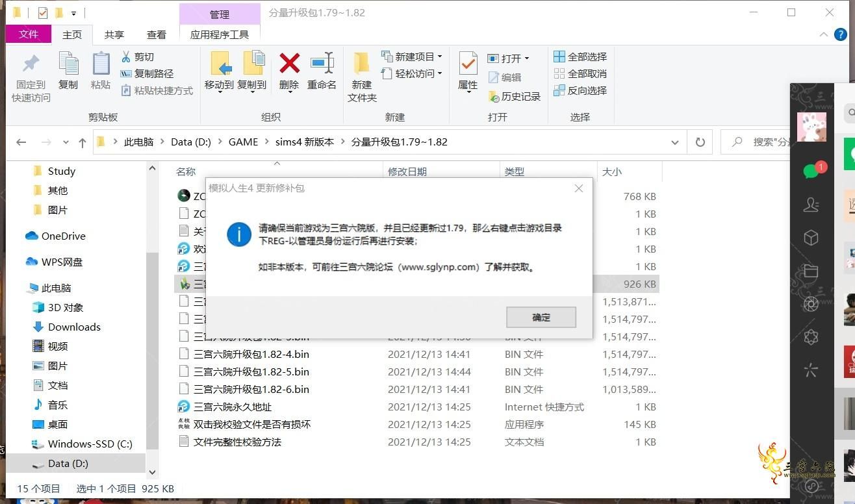Sort by 修改日期 column header
This screenshot has height=504, width=855.
click(x=407, y=171)
